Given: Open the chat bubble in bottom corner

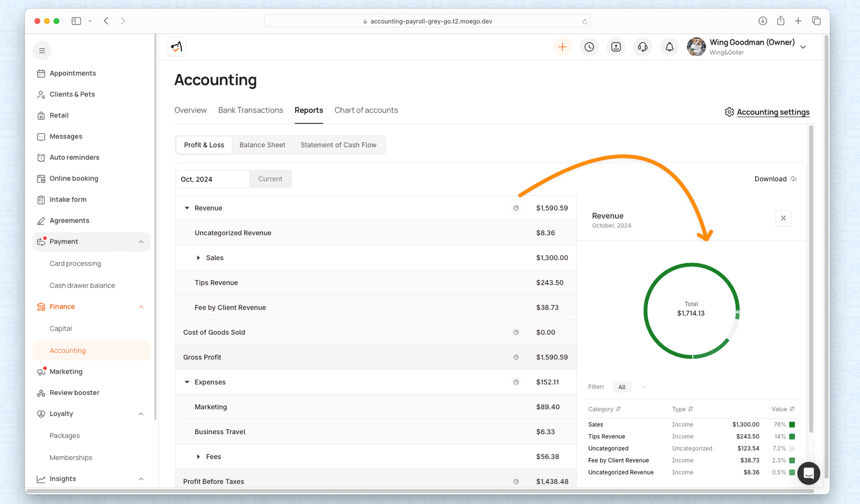Looking at the screenshot, I should pos(808,473).
